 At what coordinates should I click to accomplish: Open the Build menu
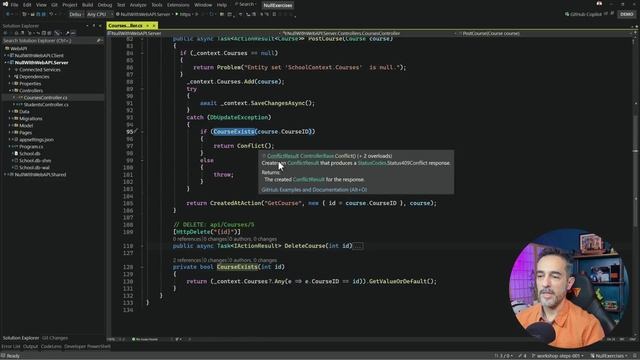pos(87,5)
